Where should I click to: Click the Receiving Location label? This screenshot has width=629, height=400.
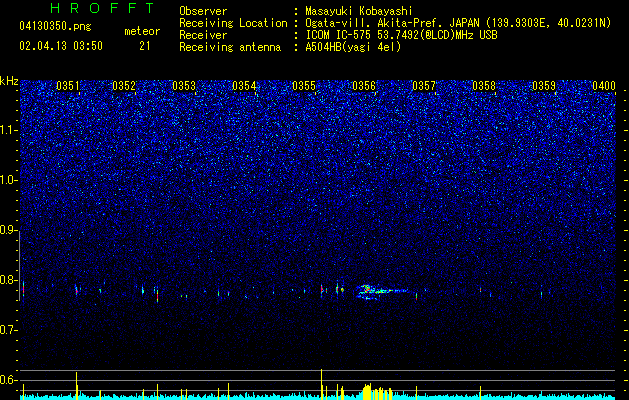(x=233, y=23)
